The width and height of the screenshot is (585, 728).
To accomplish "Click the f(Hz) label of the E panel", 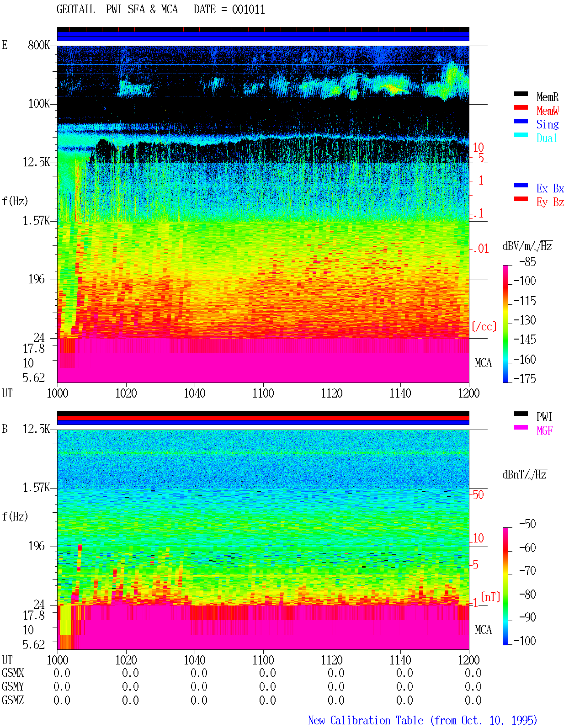I will (x=15, y=201).
